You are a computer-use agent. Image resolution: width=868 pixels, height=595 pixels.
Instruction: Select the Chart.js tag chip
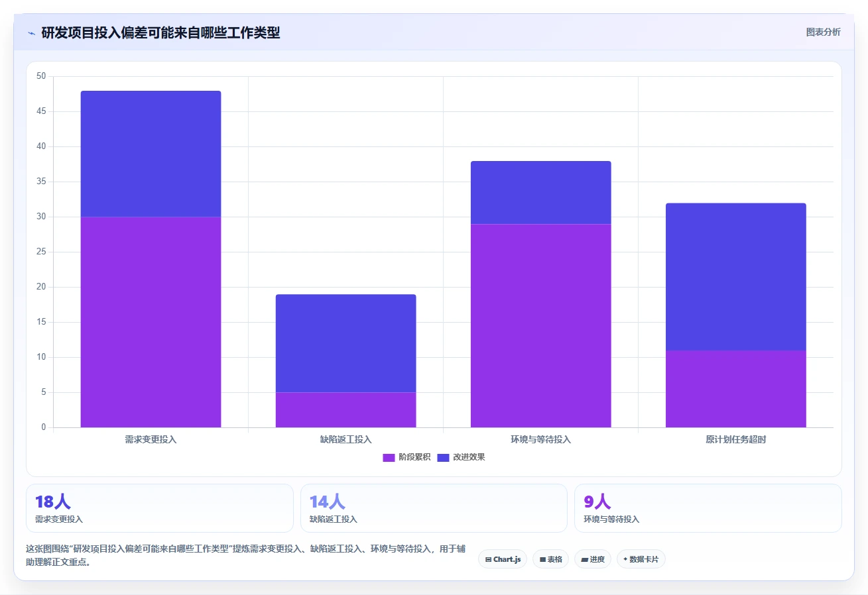(x=503, y=559)
